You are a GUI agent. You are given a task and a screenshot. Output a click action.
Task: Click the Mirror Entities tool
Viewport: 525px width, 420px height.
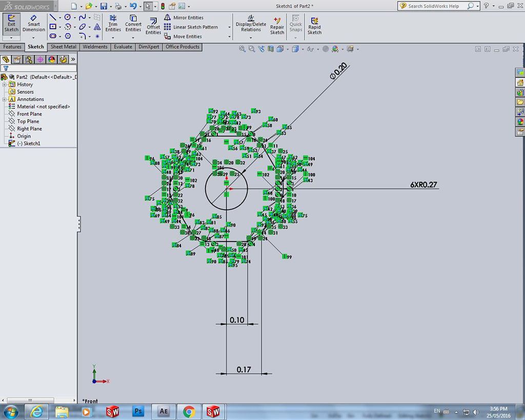click(188, 17)
